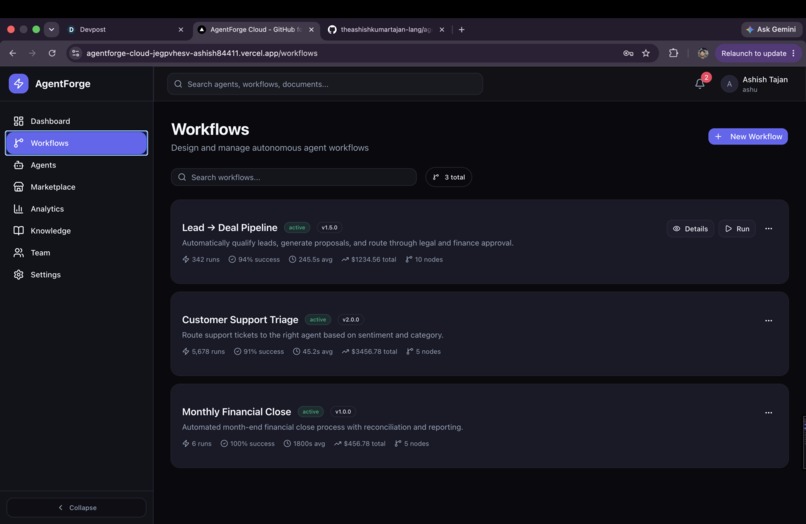Open the Lead → Deal Pipeline title

[229, 227]
